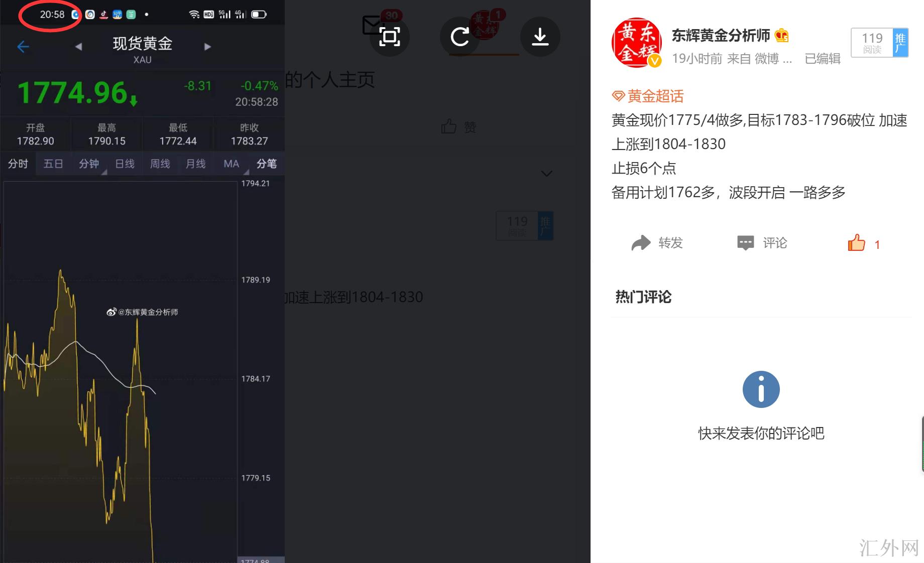This screenshot has height=563, width=924.
Task: Expand the chevron down arrow
Action: point(547,174)
